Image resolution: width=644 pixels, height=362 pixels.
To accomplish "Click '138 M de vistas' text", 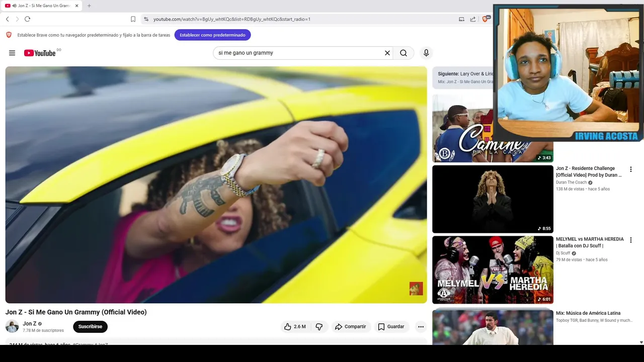I will point(570,189).
